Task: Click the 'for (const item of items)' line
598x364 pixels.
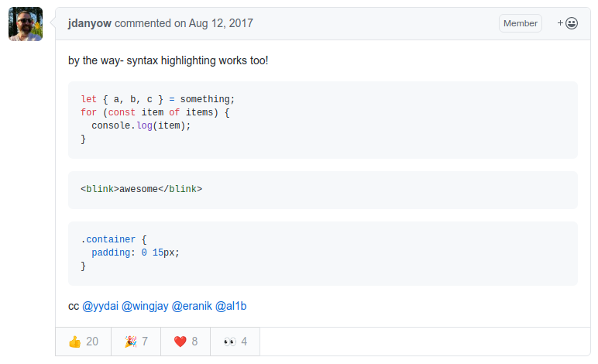Action: 155,112
